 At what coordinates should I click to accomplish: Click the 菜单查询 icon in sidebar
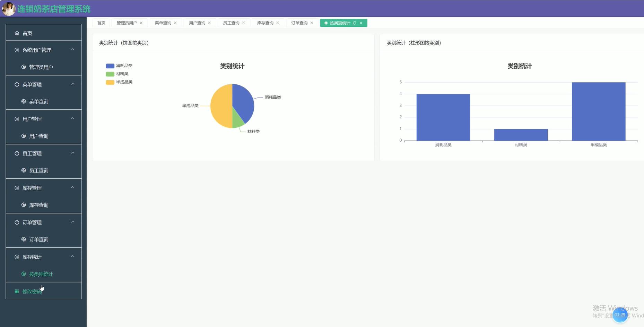(23, 101)
